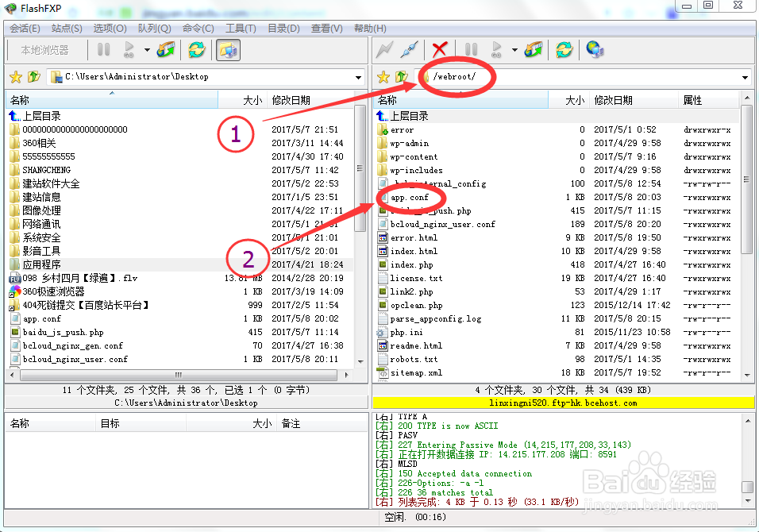Click the local pane horizontal scrollbar
This screenshot has height=532, width=759.
[179, 375]
